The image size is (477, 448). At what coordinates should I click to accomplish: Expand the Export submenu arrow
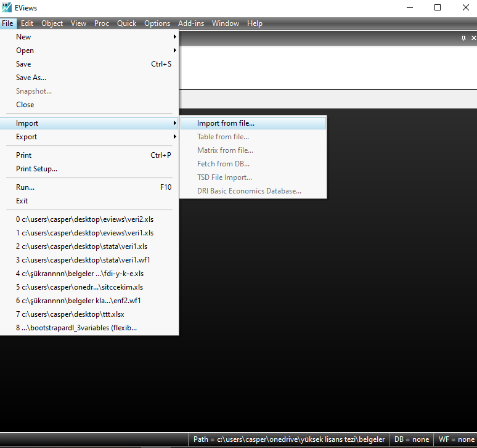pyautogui.click(x=174, y=137)
